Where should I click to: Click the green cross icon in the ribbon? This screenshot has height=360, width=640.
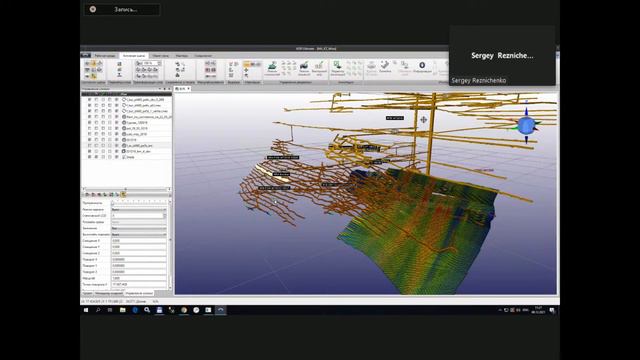tap(246, 70)
